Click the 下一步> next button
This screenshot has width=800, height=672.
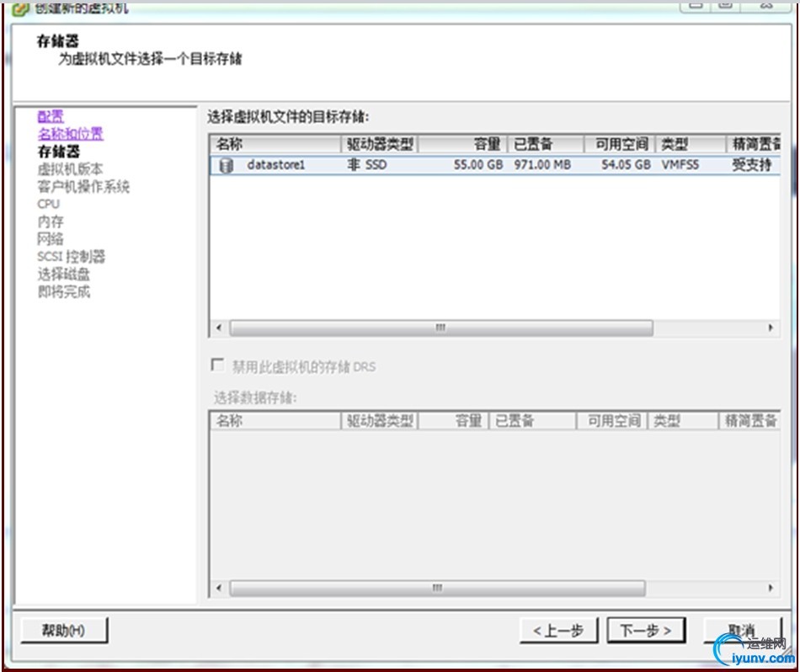[646, 631]
